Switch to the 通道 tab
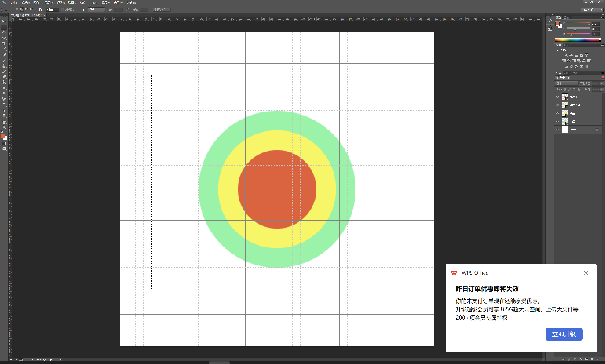Screen dimensions: 605x364 point(567,73)
